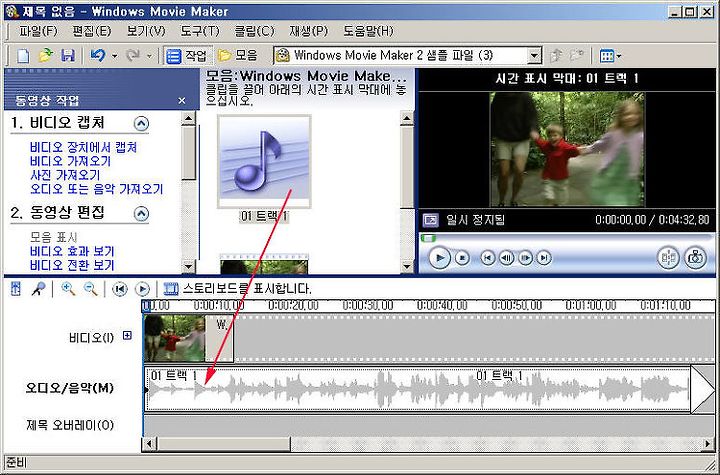Toggle full screen icon beside 일시 정지됨
720x475 pixels.
tap(430, 220)
